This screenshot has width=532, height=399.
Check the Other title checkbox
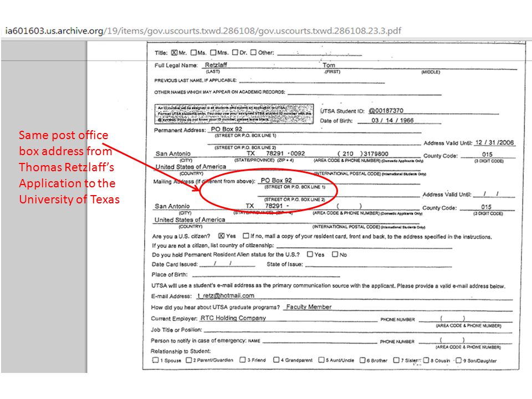coord(253,53)
